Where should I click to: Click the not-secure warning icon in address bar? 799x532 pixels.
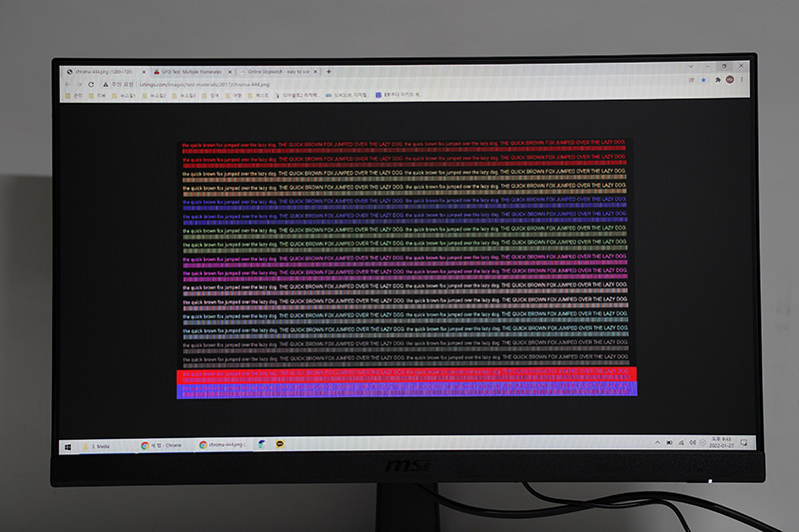pos(106,85)
